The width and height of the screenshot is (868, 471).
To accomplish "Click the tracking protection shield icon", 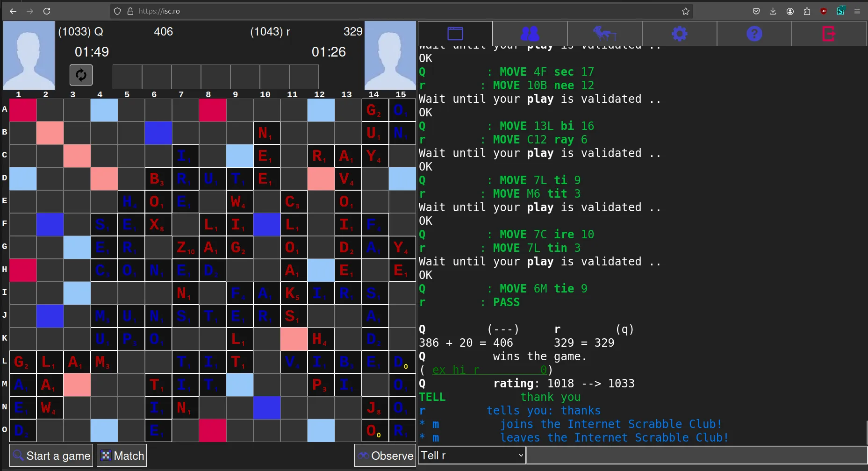I will 118,11.
